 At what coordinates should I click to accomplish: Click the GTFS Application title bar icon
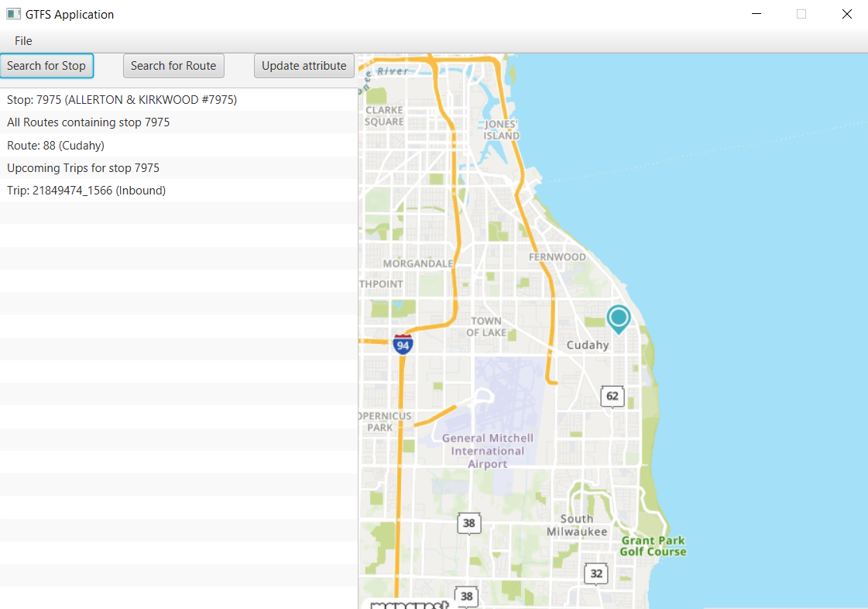pos(13,14)
